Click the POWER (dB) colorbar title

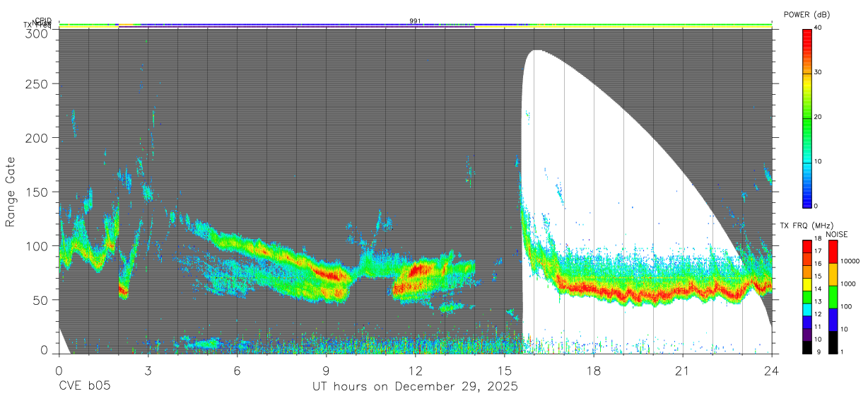point(806,14)
